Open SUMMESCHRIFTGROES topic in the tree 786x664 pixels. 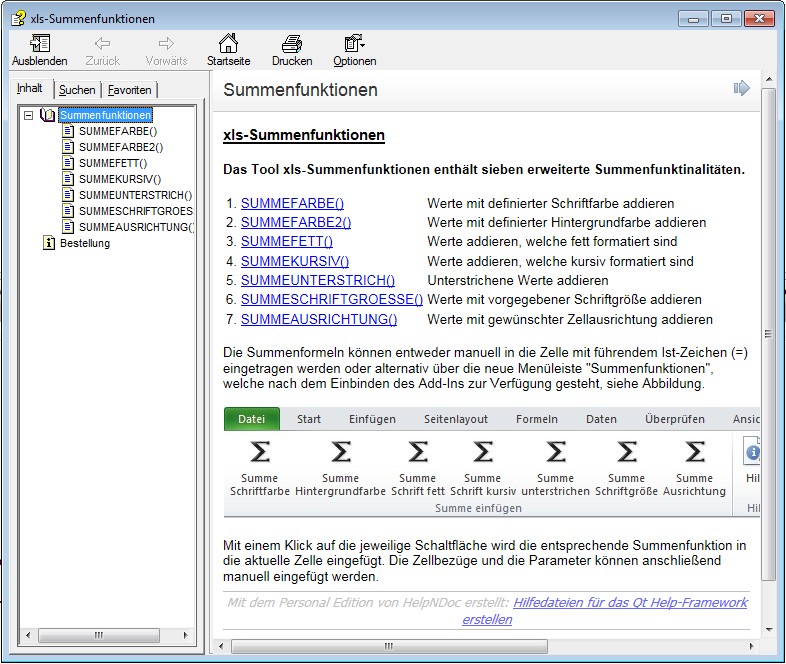pos(136,211)
